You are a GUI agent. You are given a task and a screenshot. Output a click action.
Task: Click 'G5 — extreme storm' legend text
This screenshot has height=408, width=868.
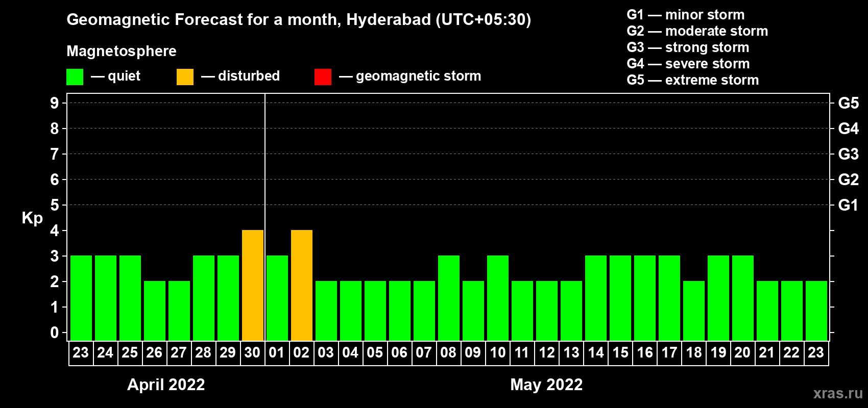pos(693,80)
